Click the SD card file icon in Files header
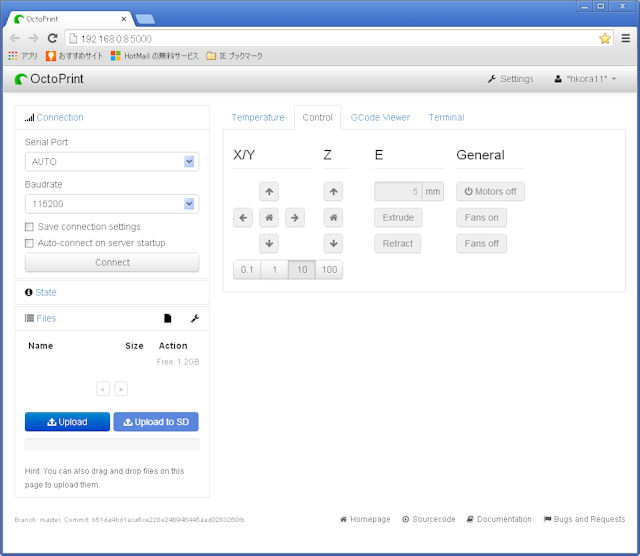Image resolution: width=640 pixels, height=556 pixels. coord(168,318)
